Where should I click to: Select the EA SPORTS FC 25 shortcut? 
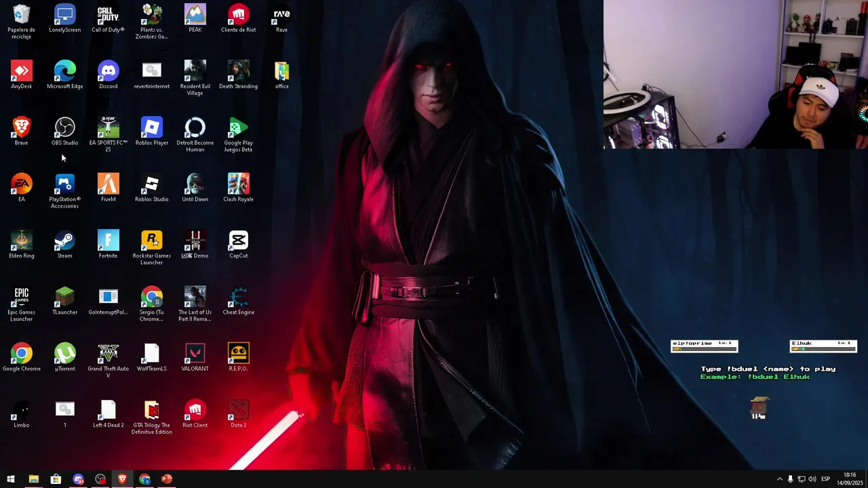click(x=108, y=134)
